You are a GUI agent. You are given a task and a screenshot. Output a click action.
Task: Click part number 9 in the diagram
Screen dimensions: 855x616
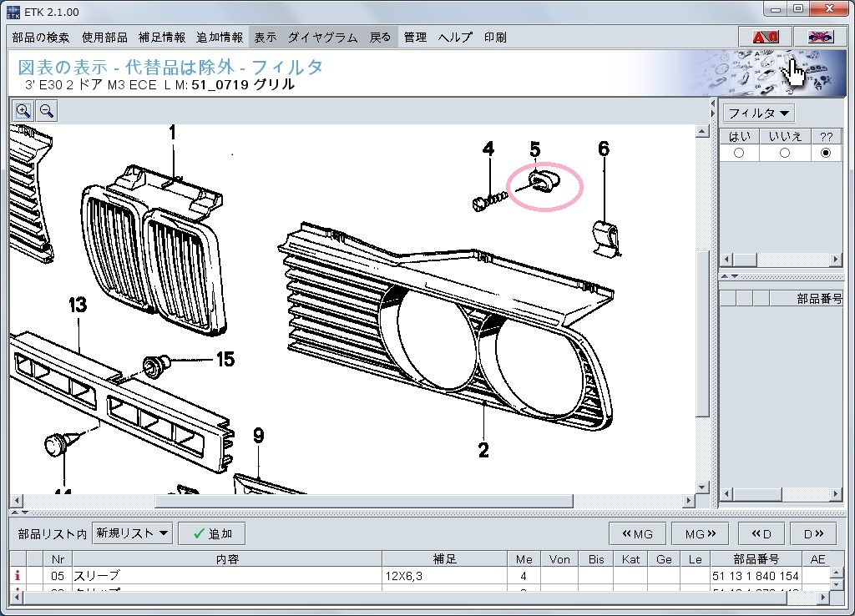pyautogui.click(x=259, y=435)
